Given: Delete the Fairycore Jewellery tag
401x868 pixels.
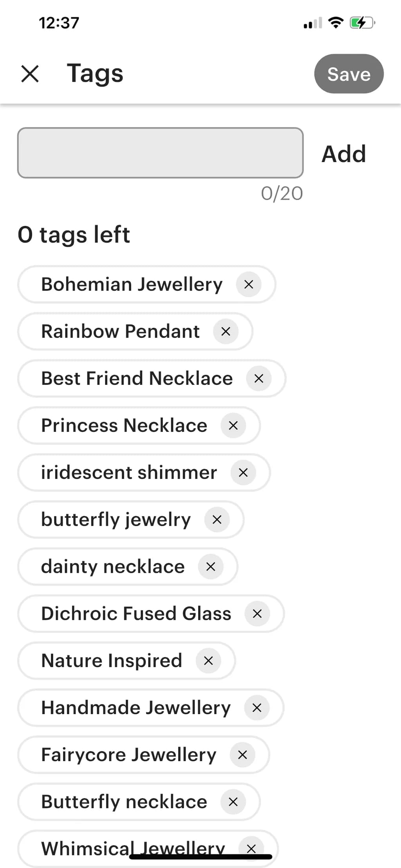Looking at the screenshot, I should pyautogui.click(x=242, y=754).
